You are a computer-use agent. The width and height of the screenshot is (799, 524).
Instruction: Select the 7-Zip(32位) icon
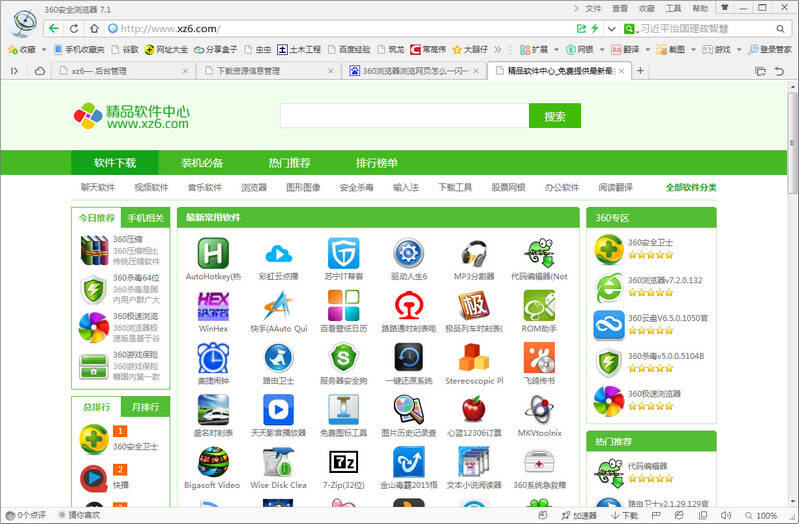(x=343, y=462)
